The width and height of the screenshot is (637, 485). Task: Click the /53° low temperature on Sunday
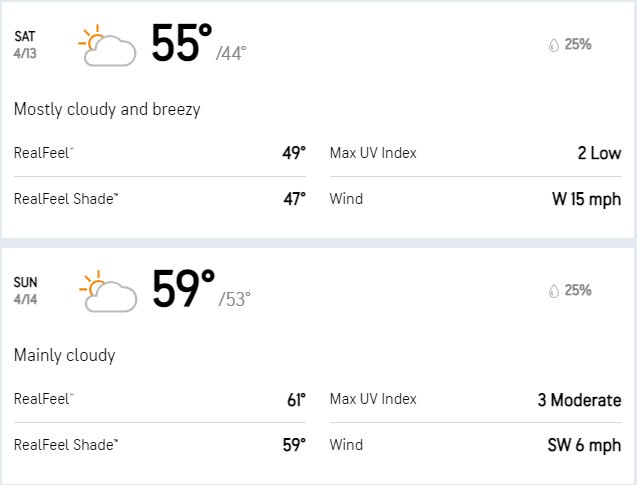(234, 299)
